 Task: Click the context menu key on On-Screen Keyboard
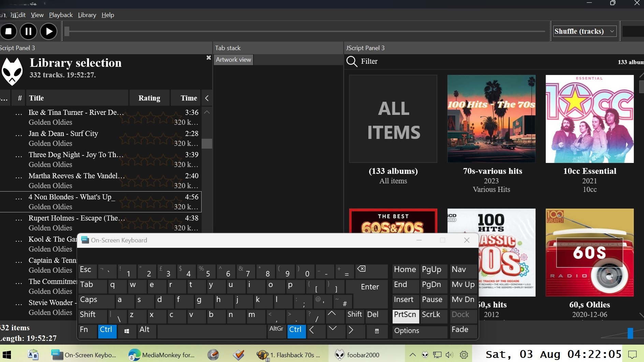point(377,331)
